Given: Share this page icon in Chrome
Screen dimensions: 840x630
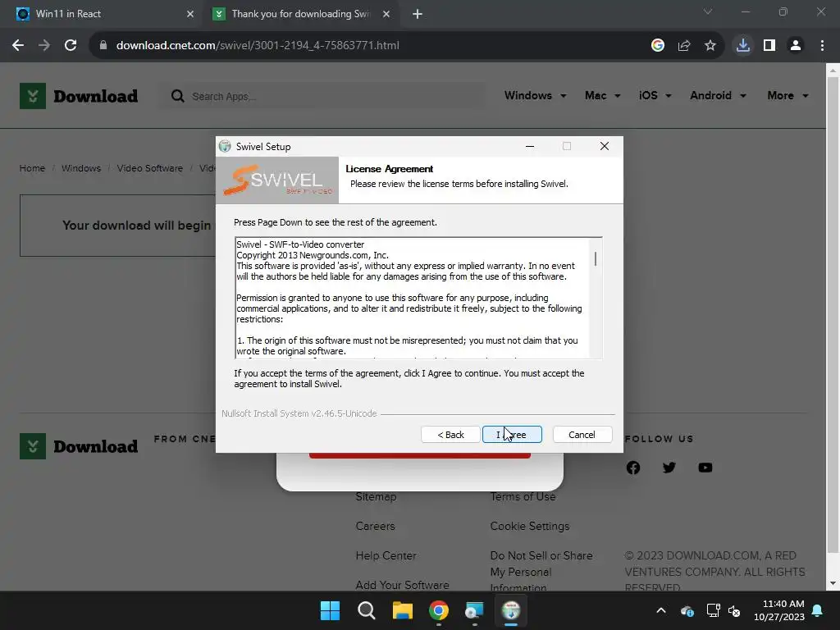Looking at the screenshot, I should click(684, 46).
